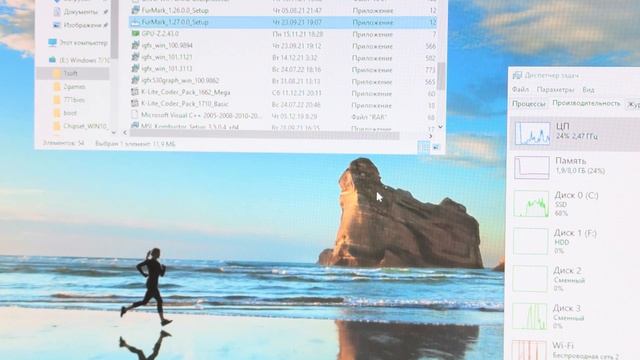Select the Диск 1 (F:) HDD item
The height and width of the screenshot is (360, 640).
click(575, 241)
